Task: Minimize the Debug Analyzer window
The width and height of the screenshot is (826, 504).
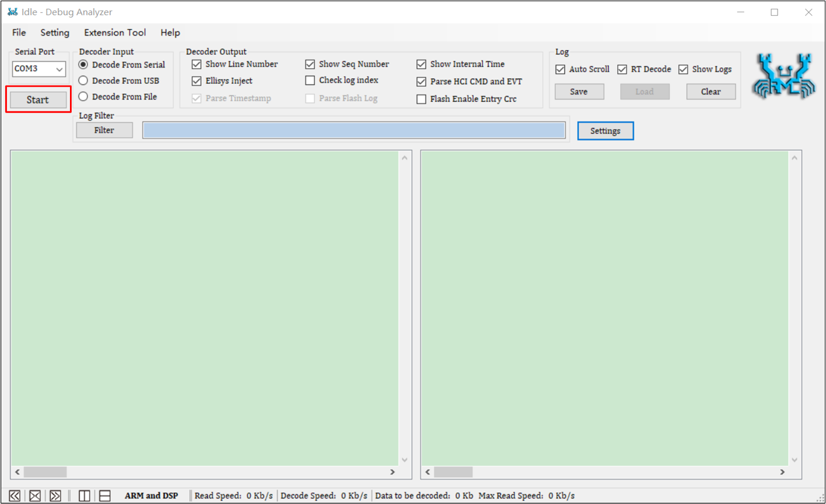Action: click(741, 12)
